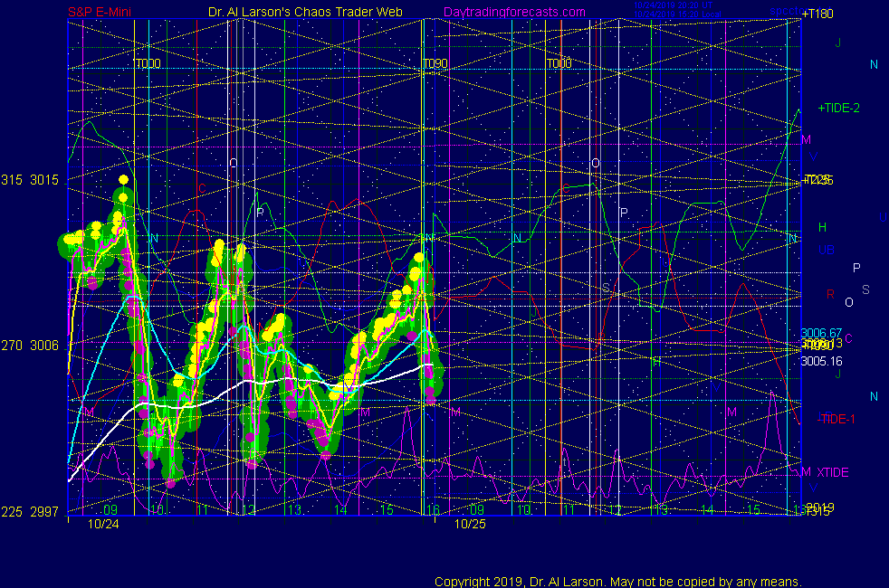Select the copyright notice text at bottom
This screenshot has width=889, height=588.
[x=618, y=582]
